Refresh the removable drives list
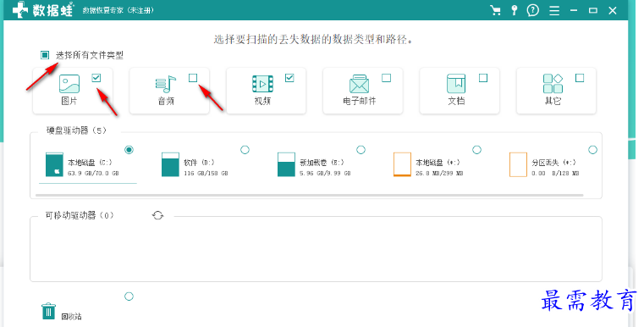Viewport: 644px width, 327px height. [157, 215]
